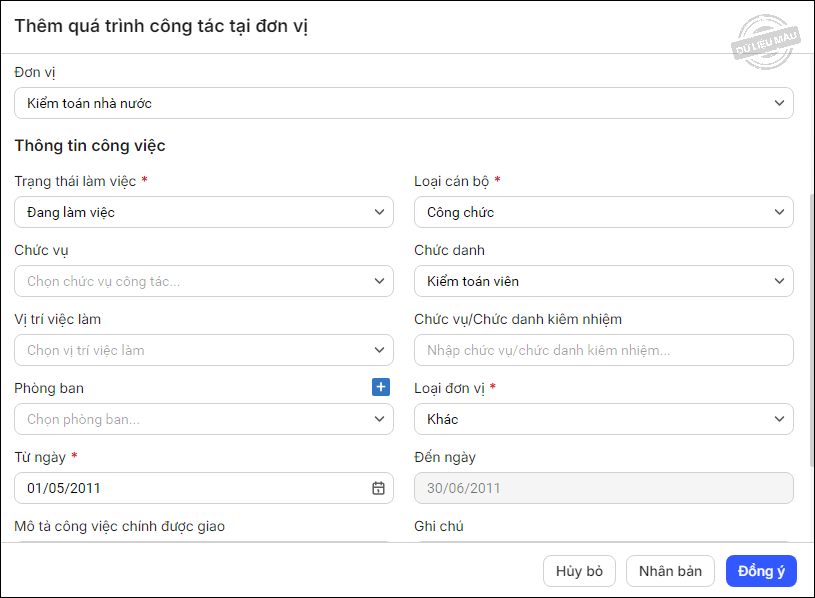Click the Mô tả công việc chính được giao label
This screenshot has width=815, height=598.
point(119,526)
